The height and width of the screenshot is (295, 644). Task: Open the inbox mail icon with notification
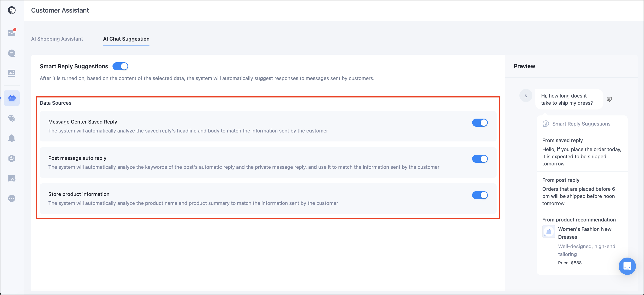point(12,33)
